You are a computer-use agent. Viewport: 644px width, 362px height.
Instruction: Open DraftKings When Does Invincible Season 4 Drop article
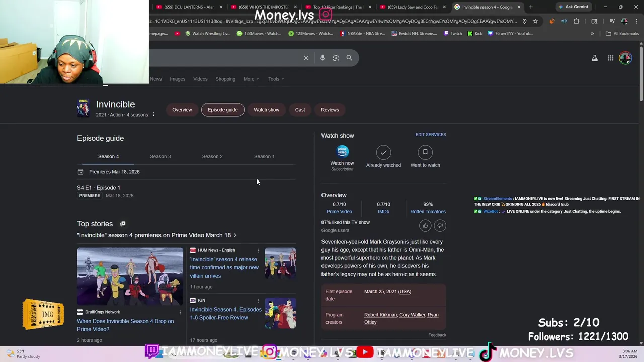(x=125, y=325)
